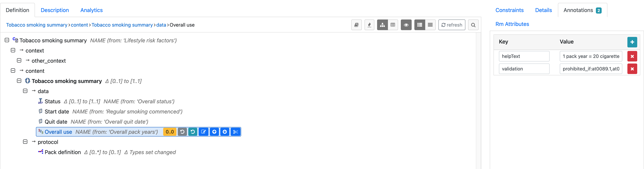
Task: Switch to table view using grid icon
Action: point(393,25)
